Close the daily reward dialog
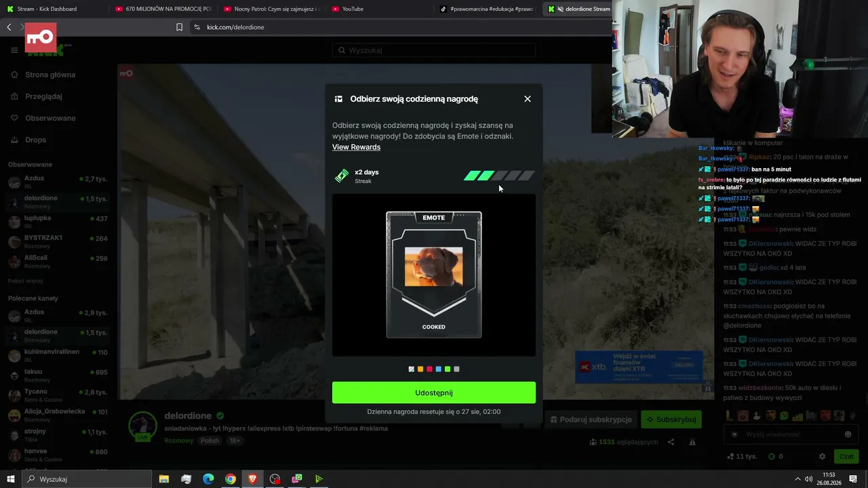 pos(528,99)
